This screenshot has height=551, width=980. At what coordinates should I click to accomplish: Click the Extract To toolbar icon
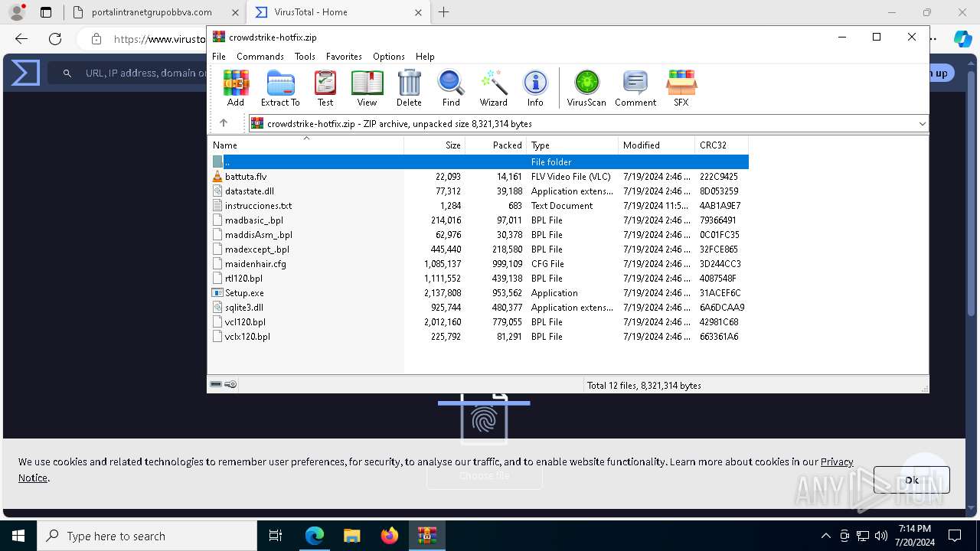pos(280,88)
